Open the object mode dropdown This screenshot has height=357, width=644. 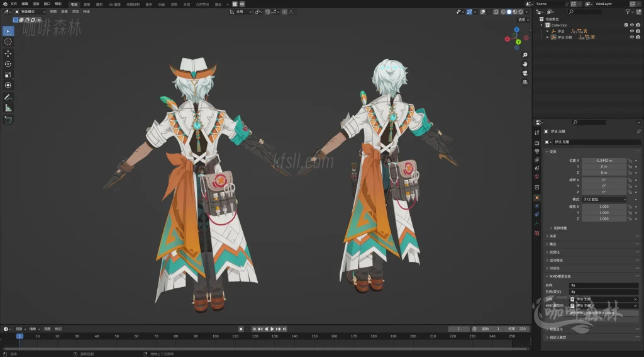pos(30,12)
